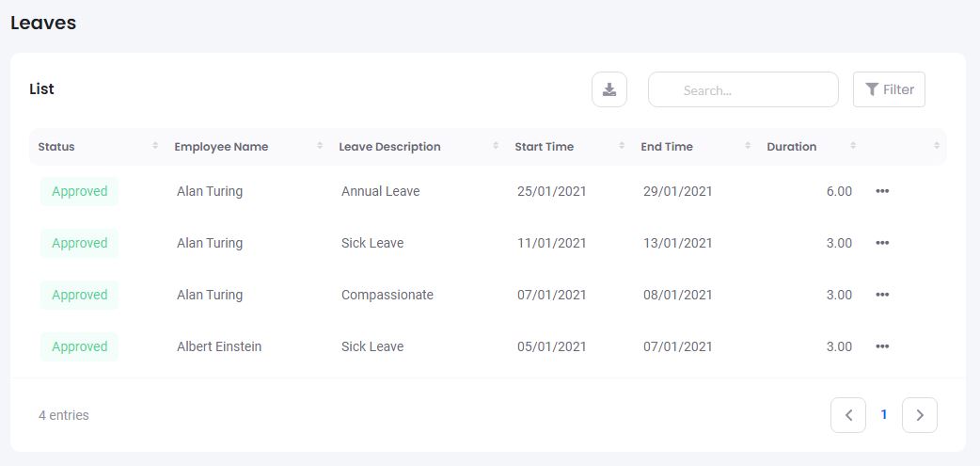
Task: Select Albert Einstein employee name
Action: pyautogui.click(x=219, y=346)
